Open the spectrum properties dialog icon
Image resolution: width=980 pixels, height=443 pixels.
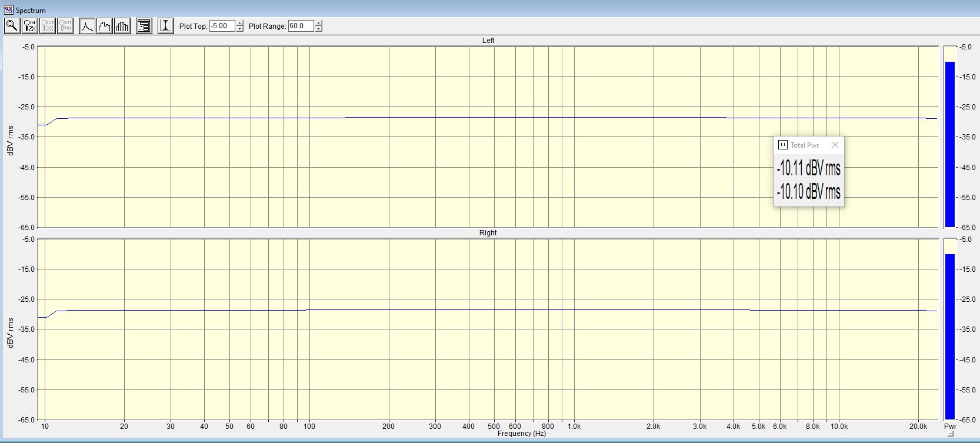[x=144, y=26]
